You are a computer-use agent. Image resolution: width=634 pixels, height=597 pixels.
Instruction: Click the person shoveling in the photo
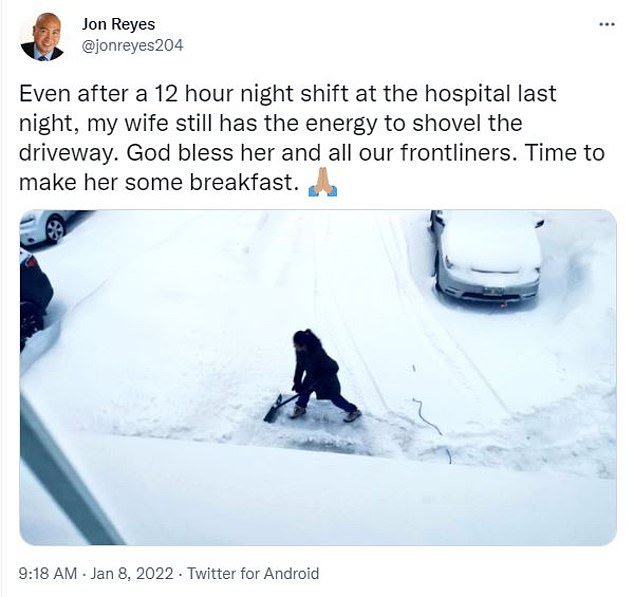tap(317, 374)
